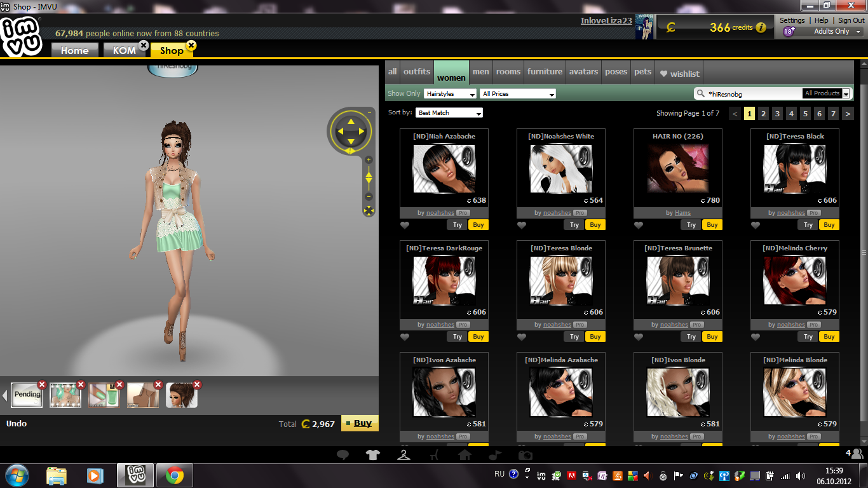This screenshot has width=868, height=488.
Task: Add [ND]Niah Azabache to wishlist heart
Action: click(405, 225)
